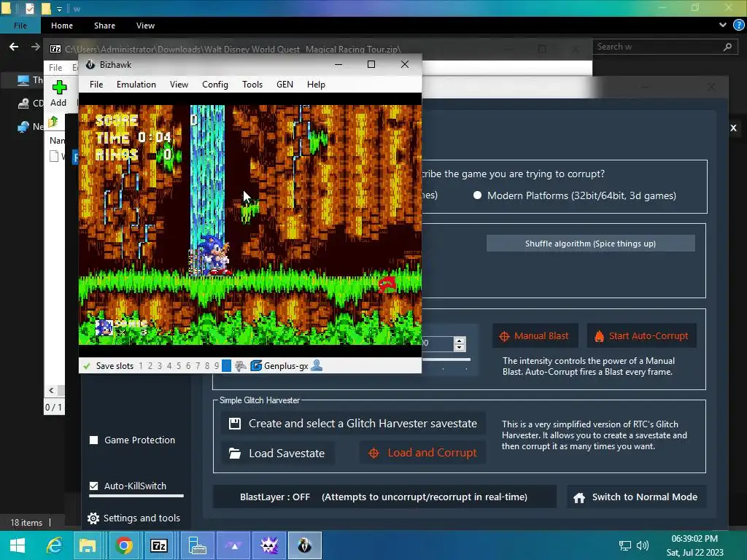Click Create and select a Glitch Harvester savestate
This screenshot has width=747, height=560.
point(353,424)
